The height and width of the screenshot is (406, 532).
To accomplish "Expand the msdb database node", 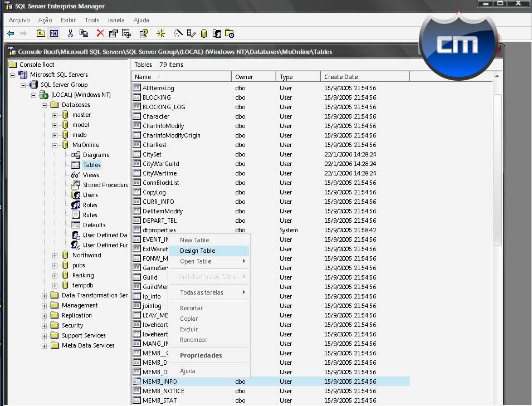I will coord(55,135).
